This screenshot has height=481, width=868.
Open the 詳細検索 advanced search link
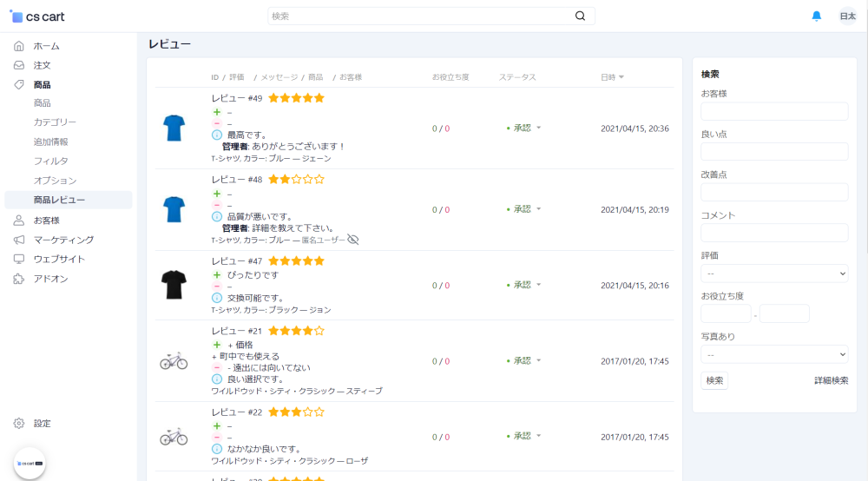[x=831, y=380]
